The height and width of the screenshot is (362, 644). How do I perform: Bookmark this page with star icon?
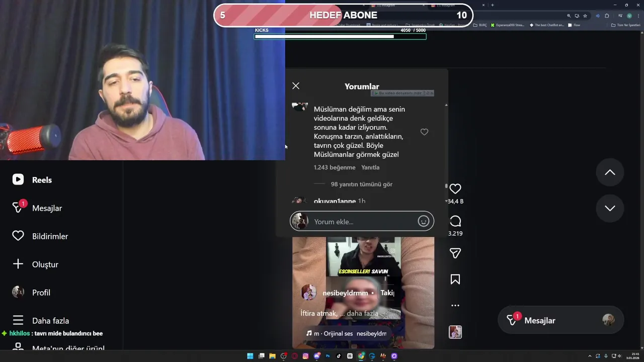coord(585,16)
